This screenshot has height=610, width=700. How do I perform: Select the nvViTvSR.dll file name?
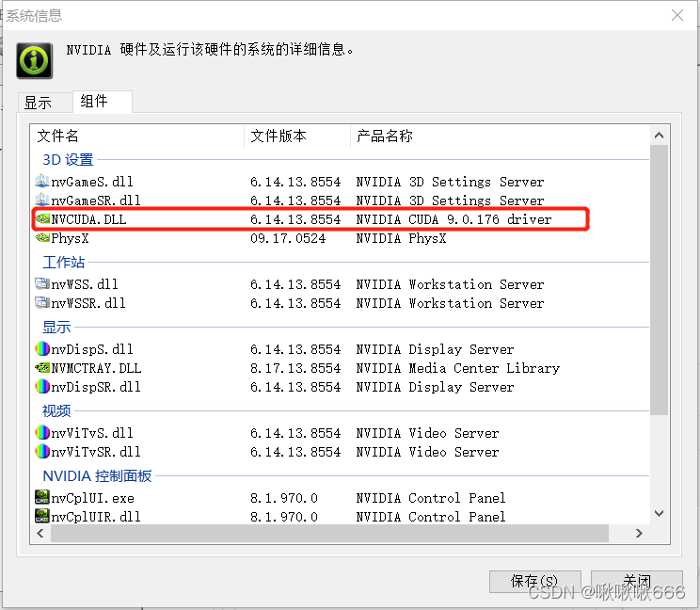[96, 452]
